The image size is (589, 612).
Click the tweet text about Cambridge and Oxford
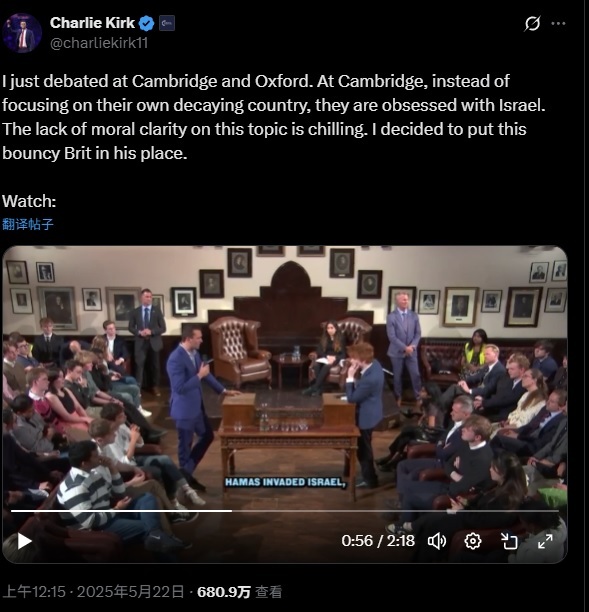coord(273,117)
